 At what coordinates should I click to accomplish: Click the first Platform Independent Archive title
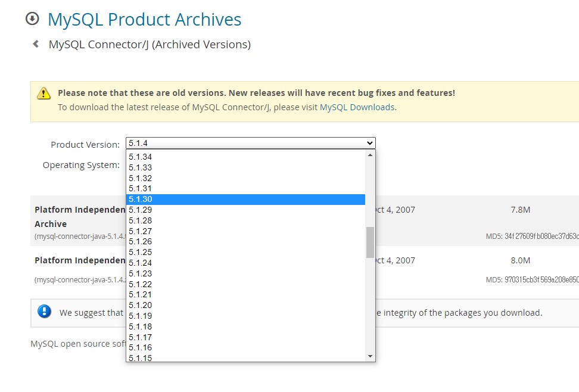[x=80, y=216]
